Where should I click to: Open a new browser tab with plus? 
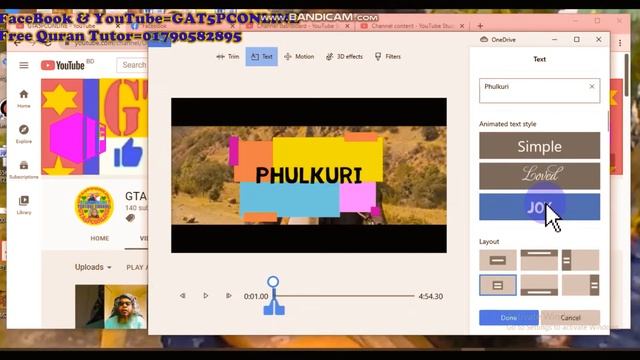(480, 26)
